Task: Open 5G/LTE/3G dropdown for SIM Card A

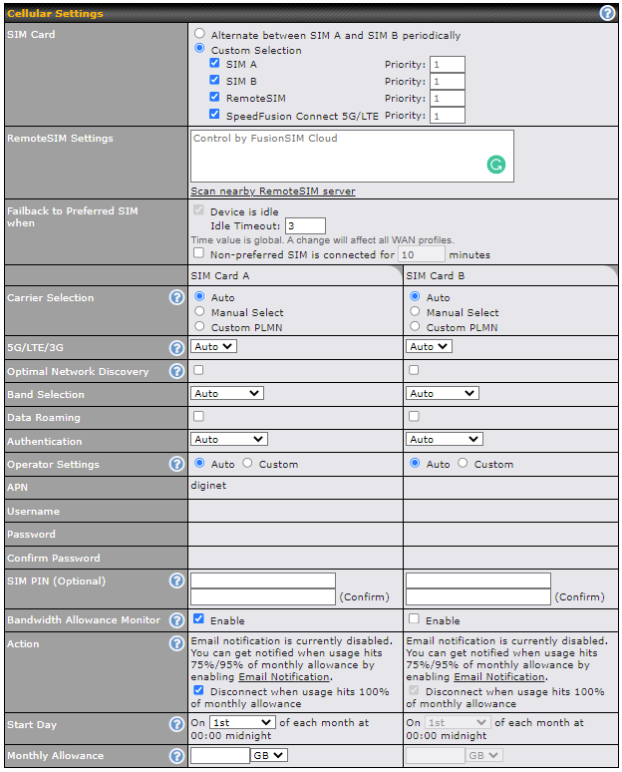Action: click(214, 347)
